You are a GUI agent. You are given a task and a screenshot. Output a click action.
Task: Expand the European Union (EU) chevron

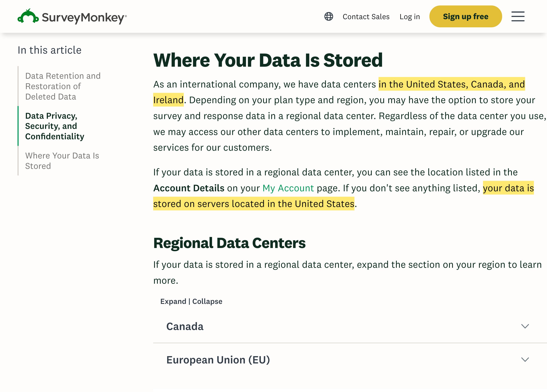click(525, 360)
